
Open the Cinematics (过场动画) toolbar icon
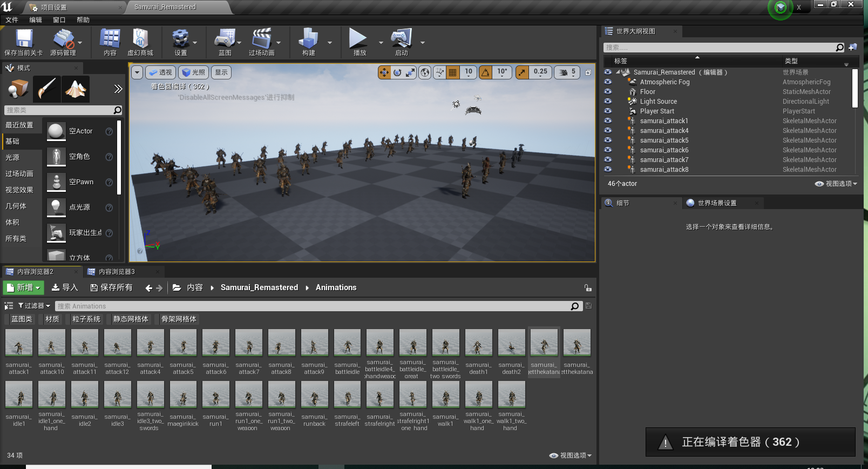(x=262, y=39)
